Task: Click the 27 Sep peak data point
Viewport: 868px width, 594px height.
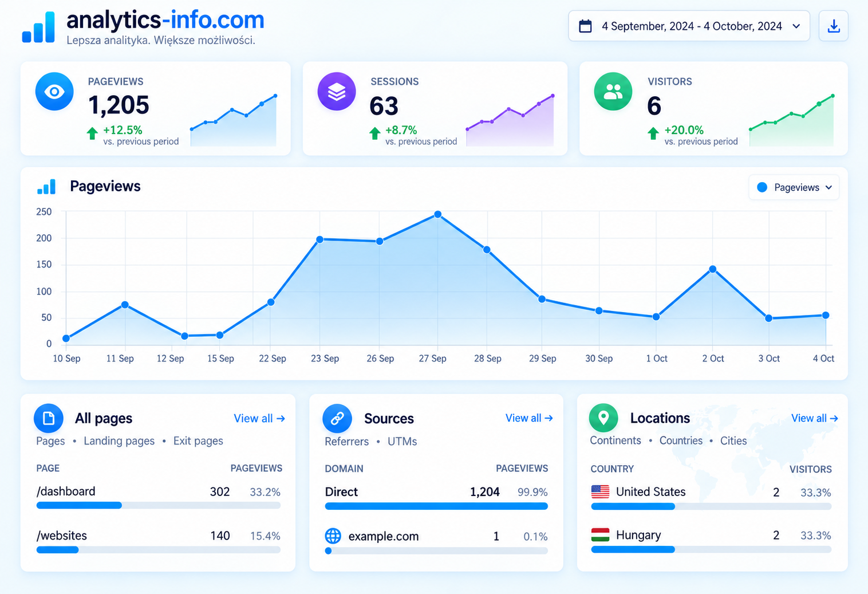Action: [x=437, y=214]
